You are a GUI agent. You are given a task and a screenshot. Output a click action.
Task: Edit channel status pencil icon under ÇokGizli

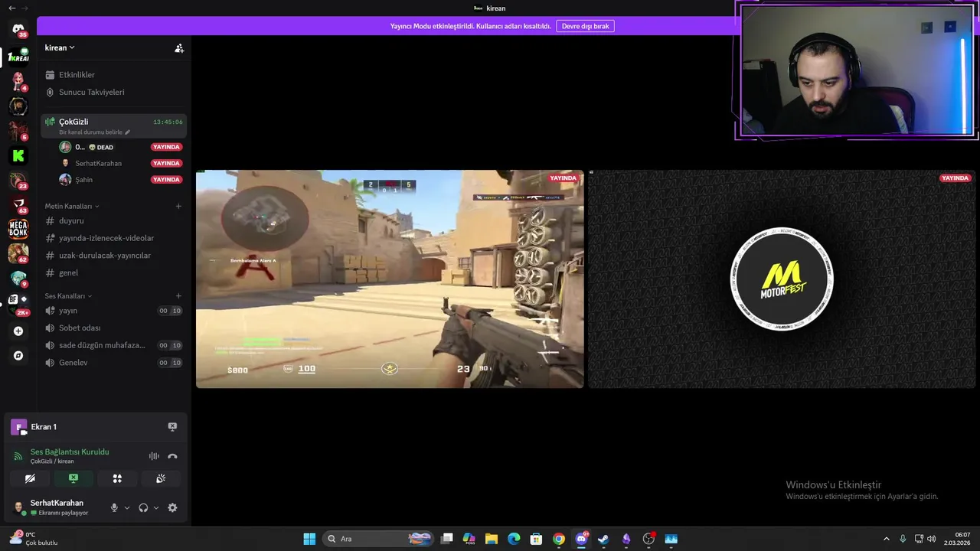pyautogui.click(x=128, y=132)
